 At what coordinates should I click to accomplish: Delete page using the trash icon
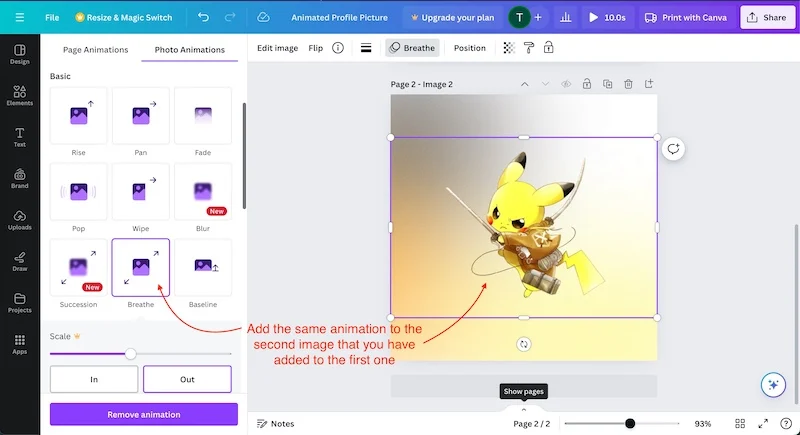[x=628, y=84]
